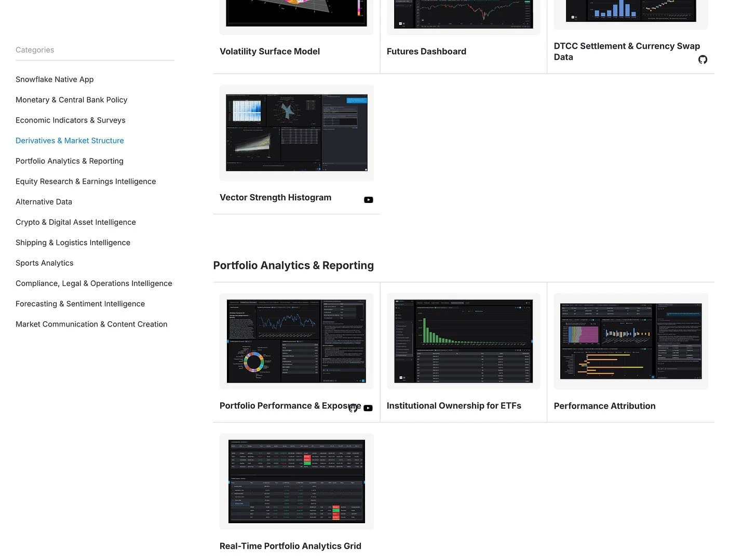The image size is (756, 558).
Task: Select Equity Research & Earnings Intelligence
Action: point(86,181)
